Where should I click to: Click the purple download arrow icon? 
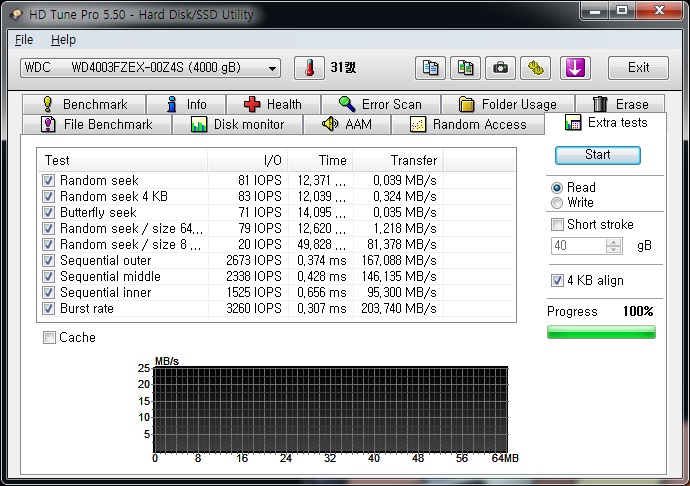point(575,68)
